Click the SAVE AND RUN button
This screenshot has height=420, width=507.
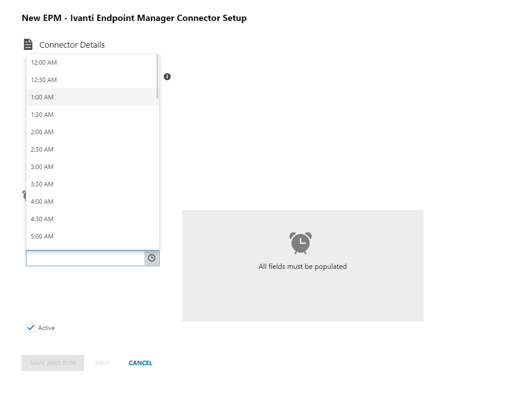point(53,362)
